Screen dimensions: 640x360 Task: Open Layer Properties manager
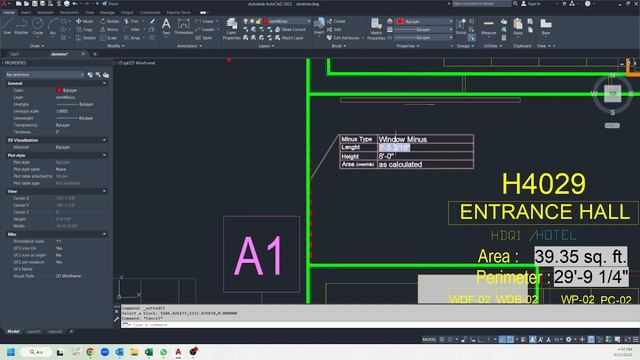click(231, 29)
